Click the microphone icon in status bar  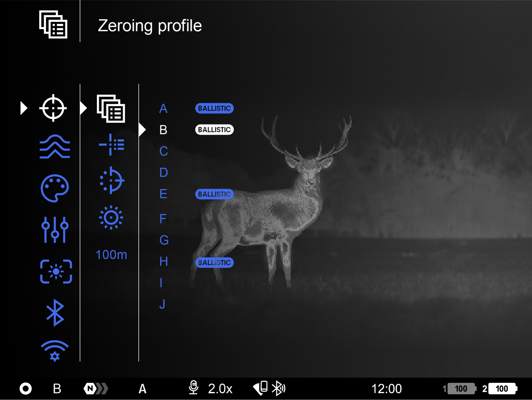[193, 388]
